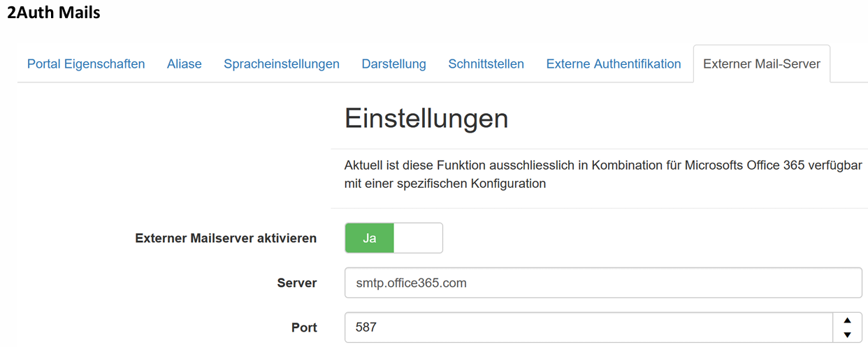This screenshot has width=868, height=347.
Task: Click the Externer Mailserver aktivieren label
Action: pos(226,238)
